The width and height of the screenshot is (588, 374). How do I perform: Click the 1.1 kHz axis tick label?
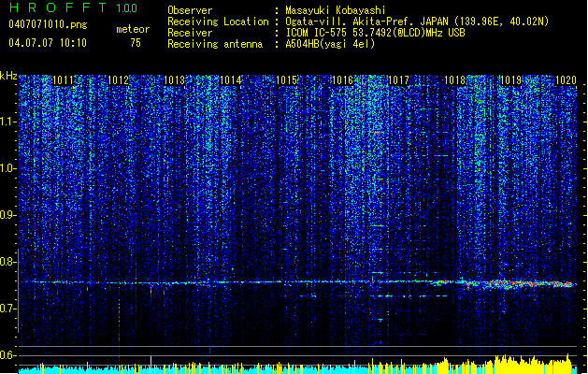click(8, 122)
